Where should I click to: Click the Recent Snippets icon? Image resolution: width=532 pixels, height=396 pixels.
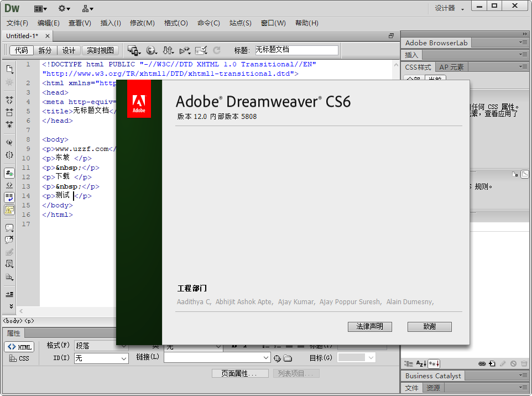pyautogui.click(x=9, y=264)
